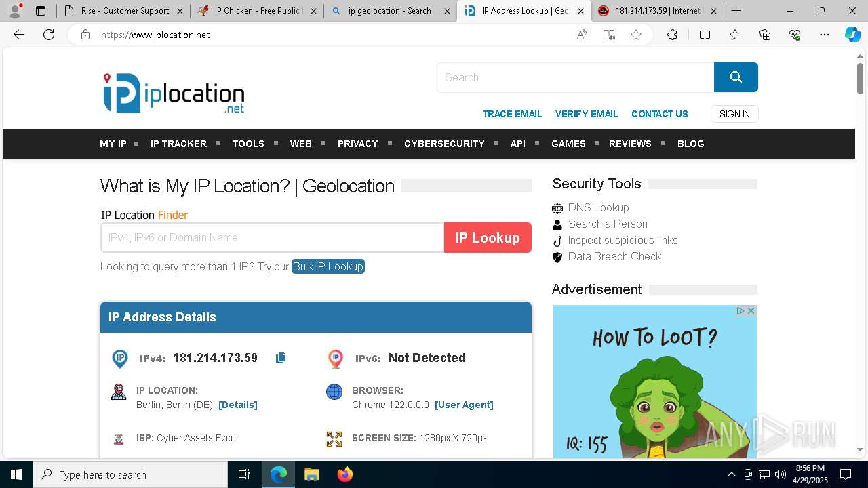
Task: Open the Copilot icon in Edge
Action: [852, 35]
